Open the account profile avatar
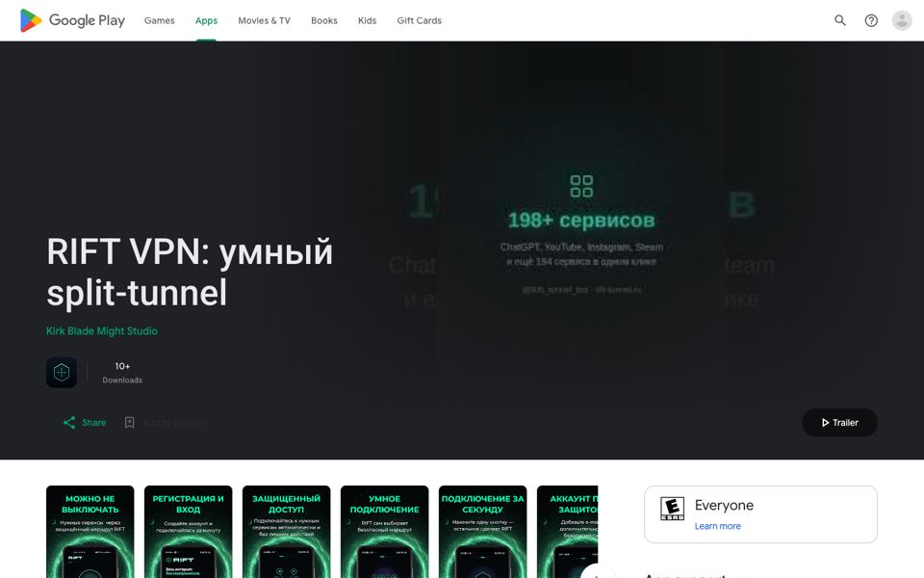The width and height of the screenshot is (924, 578). click(902, 20)
